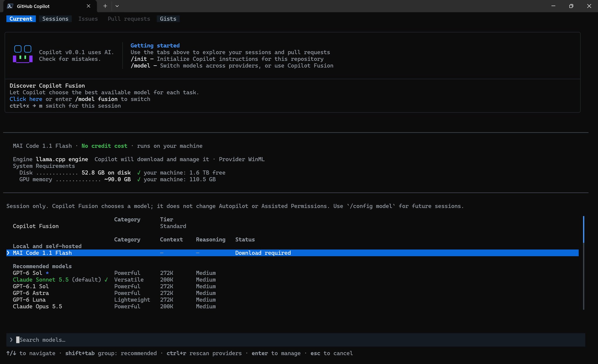Choose the GPT-6 Sol model
The image size is (598, 364).
click(293, 273)
